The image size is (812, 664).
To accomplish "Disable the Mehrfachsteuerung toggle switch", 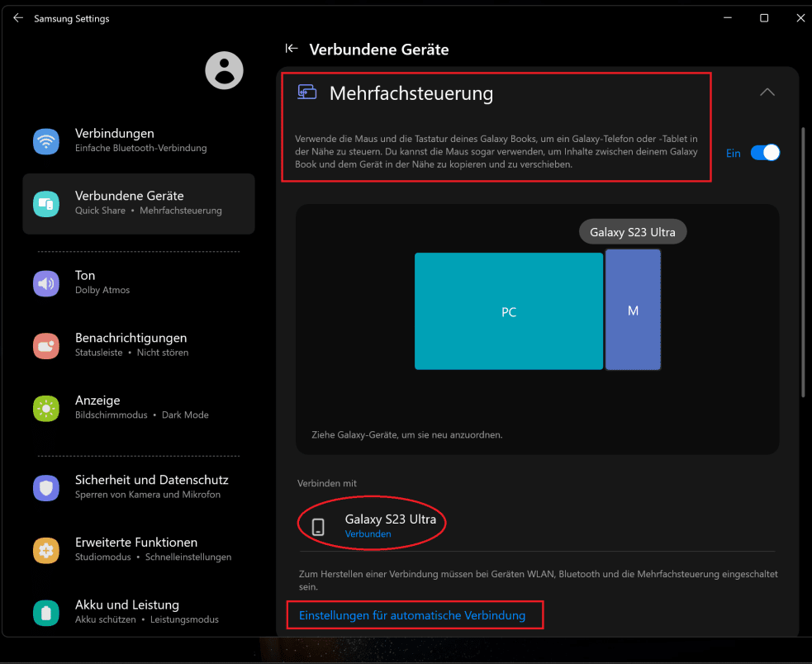I will pos(765,153).
